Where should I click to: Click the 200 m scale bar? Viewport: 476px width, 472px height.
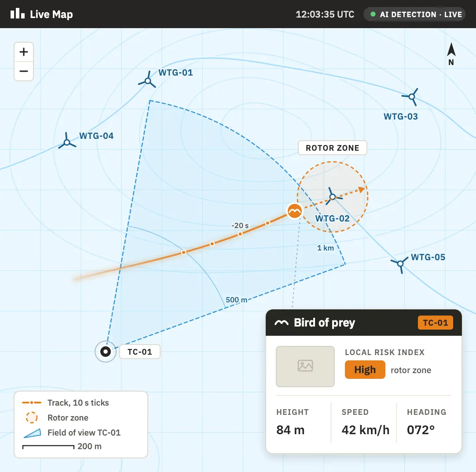[x=48, y=447]
